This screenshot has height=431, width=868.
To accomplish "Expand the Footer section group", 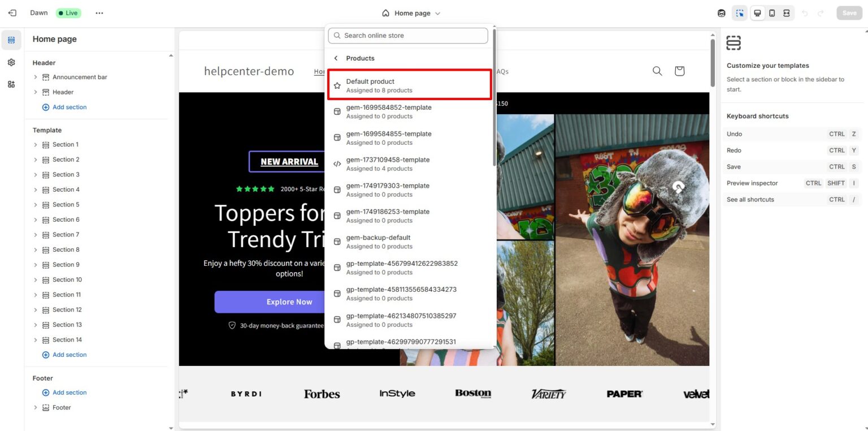I will 36,408.
